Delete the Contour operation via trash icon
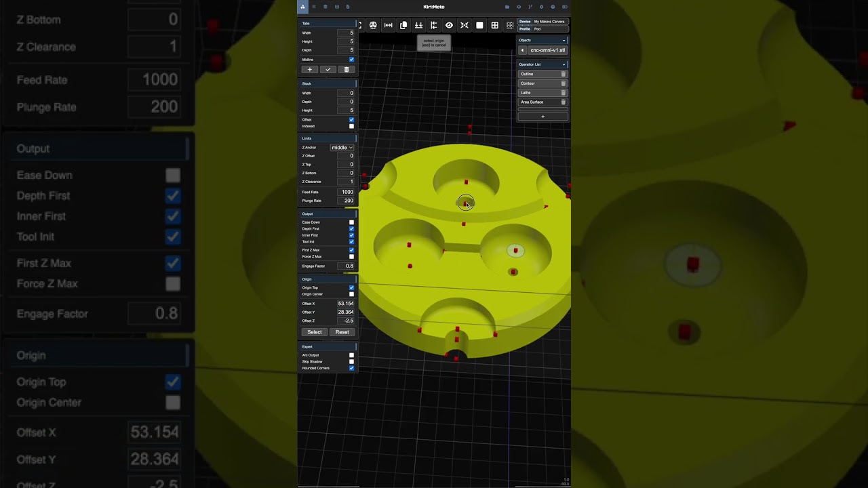 coord(563,83)
